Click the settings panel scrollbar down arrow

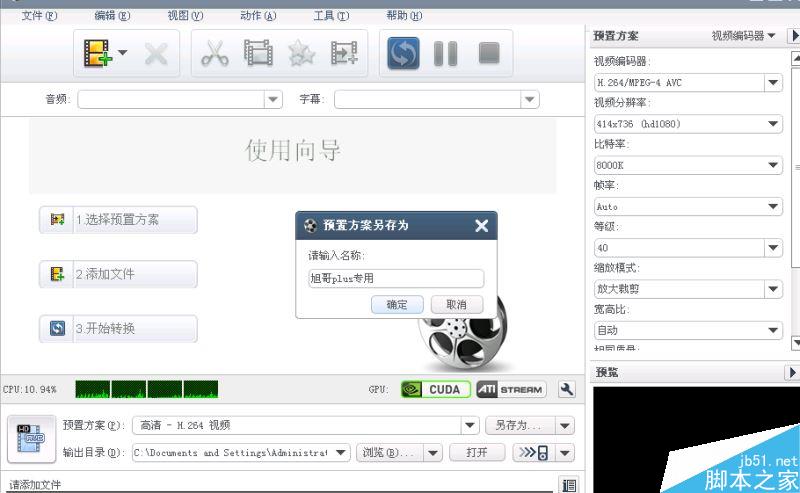796,343
